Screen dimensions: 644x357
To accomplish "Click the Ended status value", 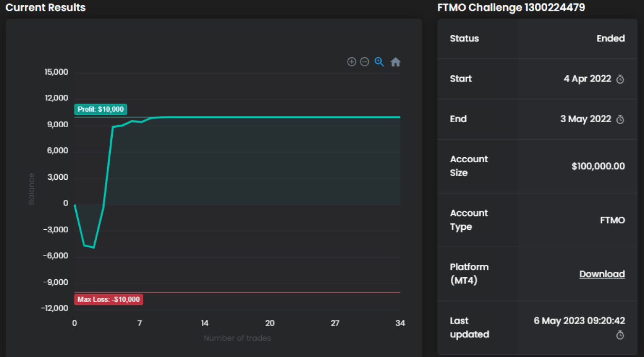I will (611, 39).
